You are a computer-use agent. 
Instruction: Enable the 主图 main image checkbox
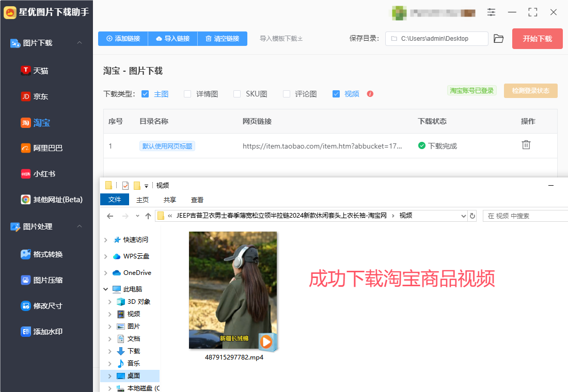pyautogui.click(x=145, y=94)
